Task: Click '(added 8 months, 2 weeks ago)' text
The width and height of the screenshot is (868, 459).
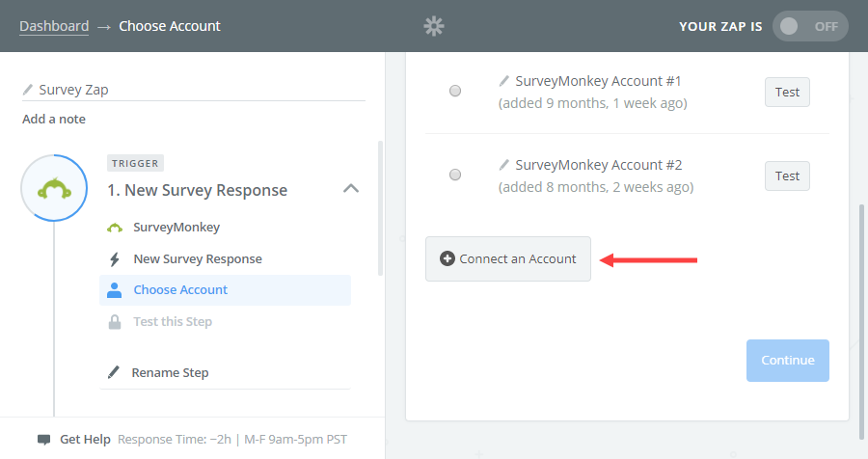Action: point(596,187)
